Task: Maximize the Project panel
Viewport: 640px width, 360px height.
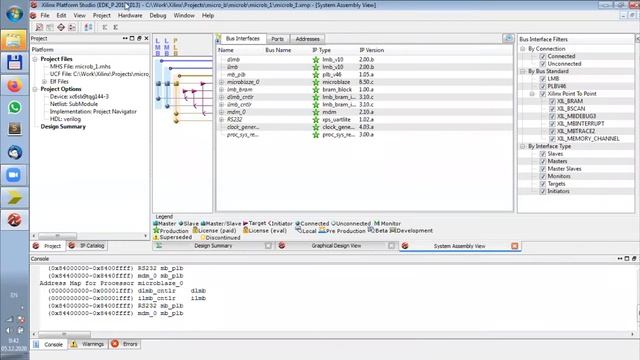Action: pos(132,38)
